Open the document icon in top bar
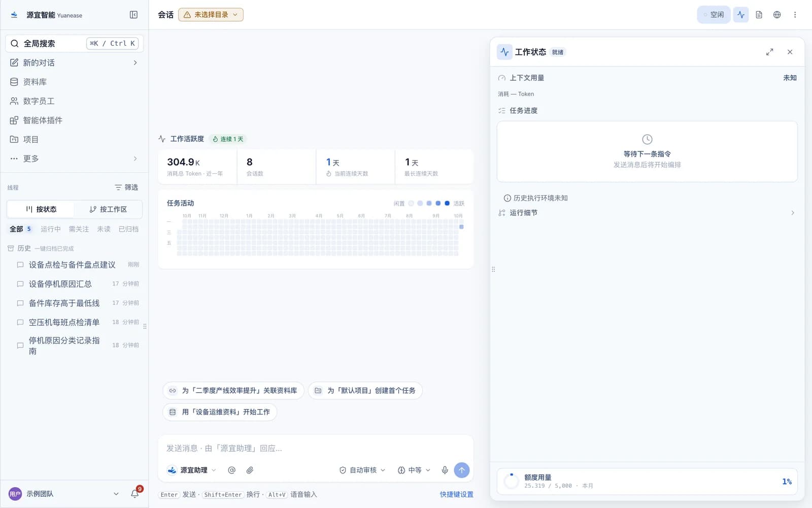Image resolution: width=812 pixels, height=508 pixels. pos(759,15)
